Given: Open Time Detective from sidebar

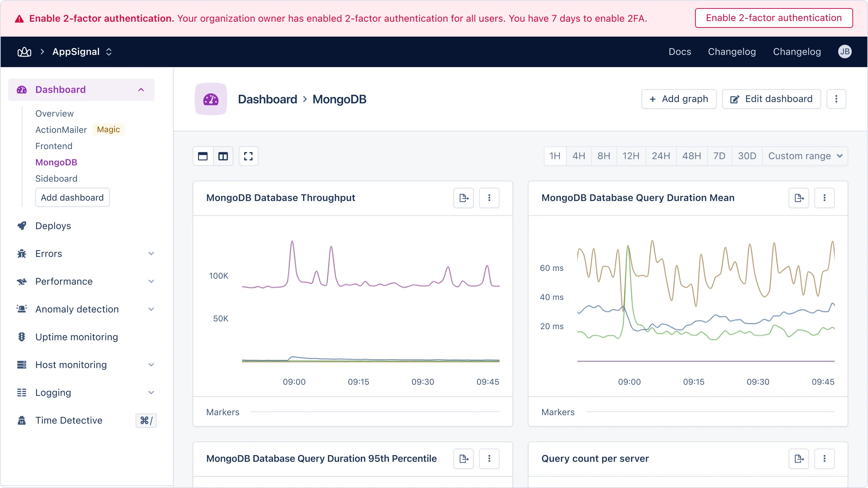Looking at the screenshot, I should pyautogui.click(x=69, y=420).
